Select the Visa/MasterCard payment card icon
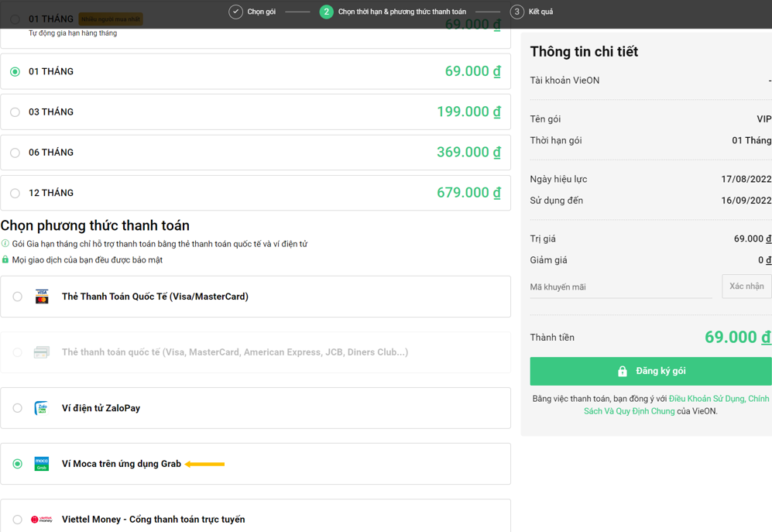The image size is (772, 532). (42, 297)
